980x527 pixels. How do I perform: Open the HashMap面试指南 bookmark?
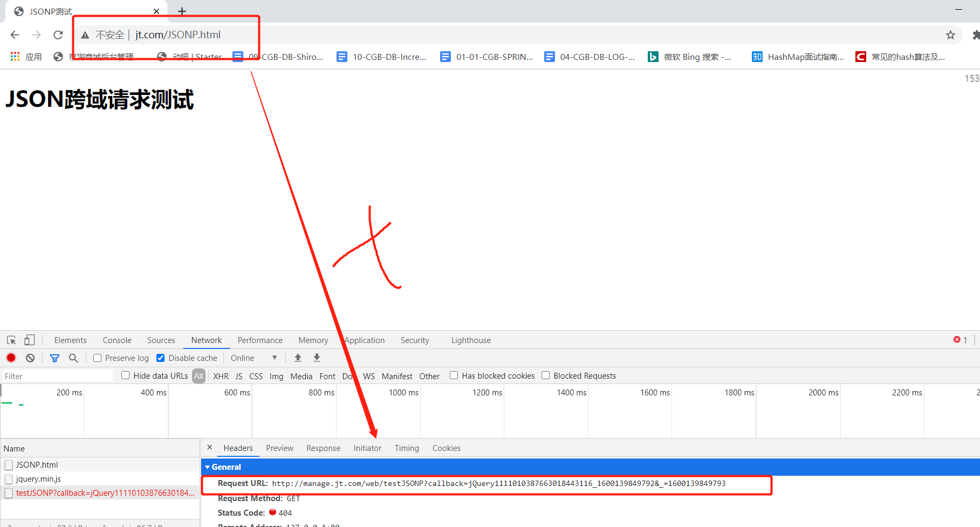coord(798,57)
